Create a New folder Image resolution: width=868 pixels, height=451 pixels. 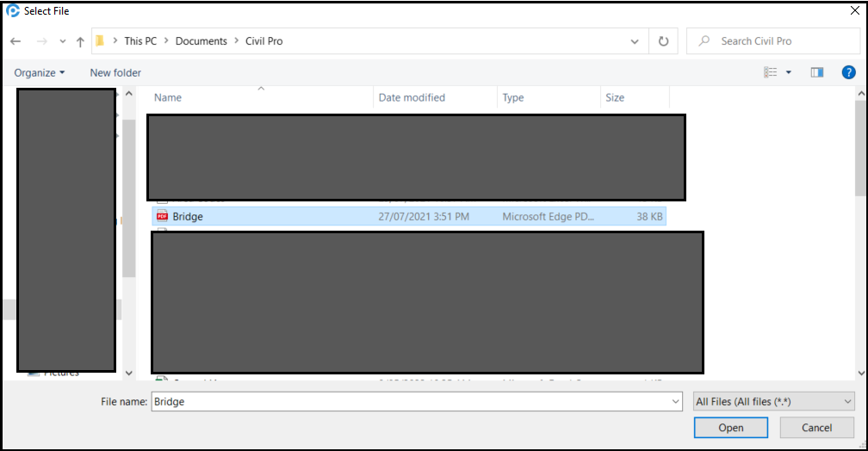(115, 72)
